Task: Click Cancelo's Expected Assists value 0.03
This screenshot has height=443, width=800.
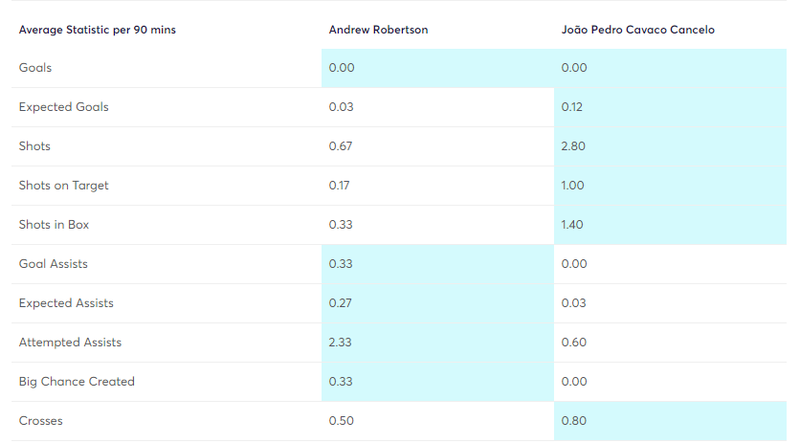Action: pos(573,303)
